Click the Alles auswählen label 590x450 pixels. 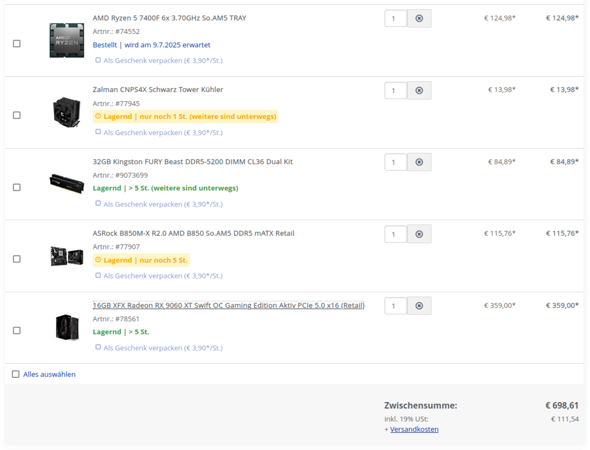[x=49, y=374]
